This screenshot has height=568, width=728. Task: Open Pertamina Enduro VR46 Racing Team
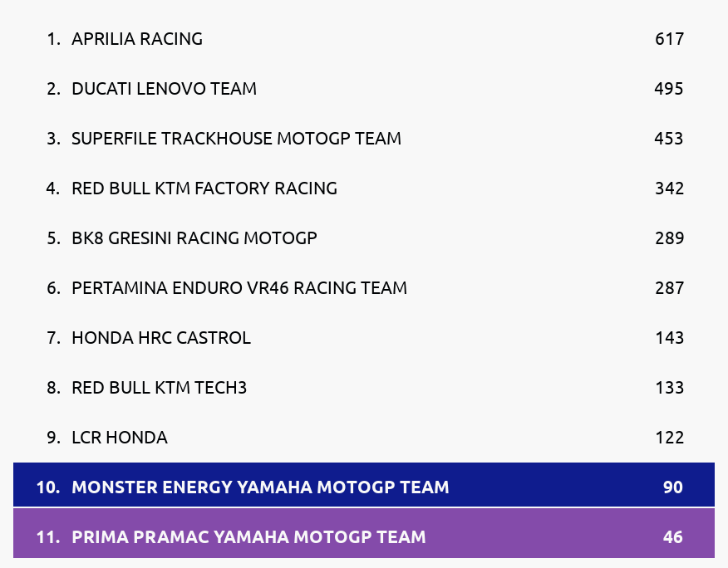pos(364,287)
